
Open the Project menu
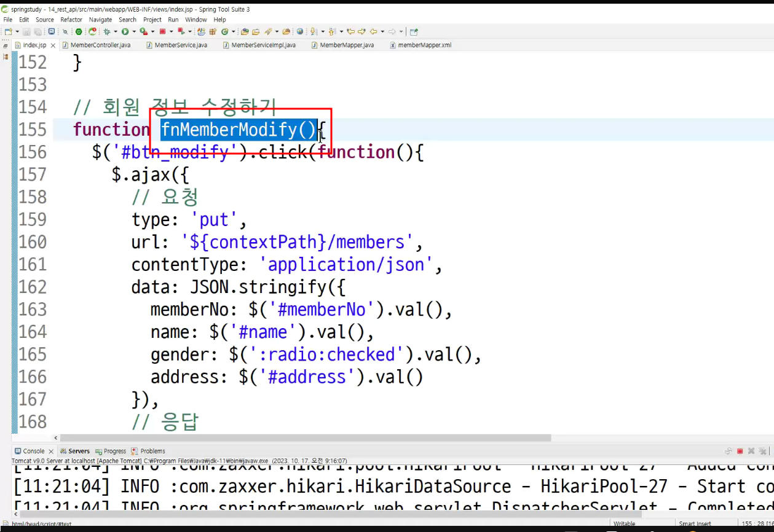click(152, 20)
